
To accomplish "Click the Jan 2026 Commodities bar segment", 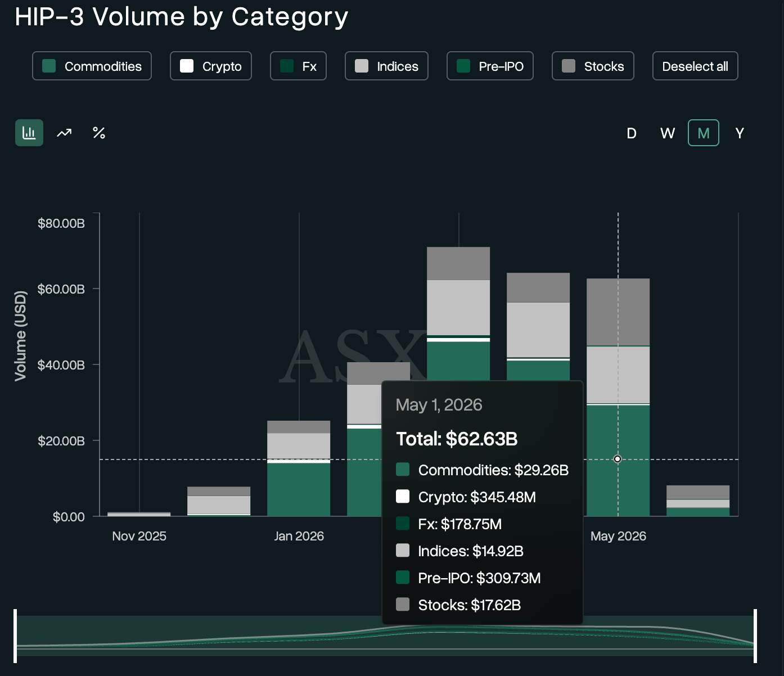I will 299,489.
